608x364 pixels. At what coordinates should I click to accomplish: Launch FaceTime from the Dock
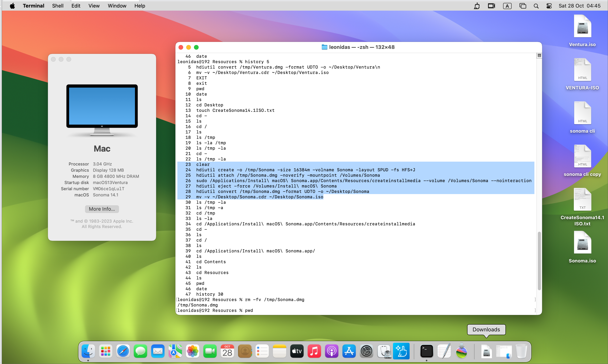(210, 351)
